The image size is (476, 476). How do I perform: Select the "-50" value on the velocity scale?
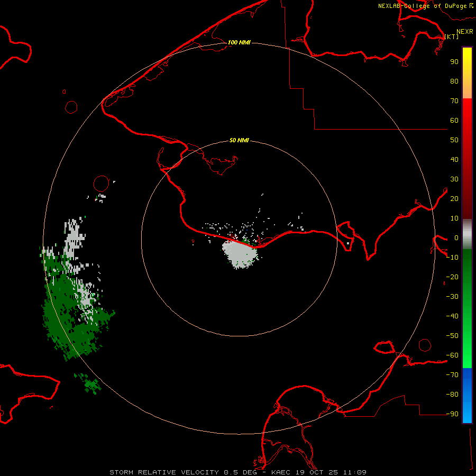tap(452, 336)
